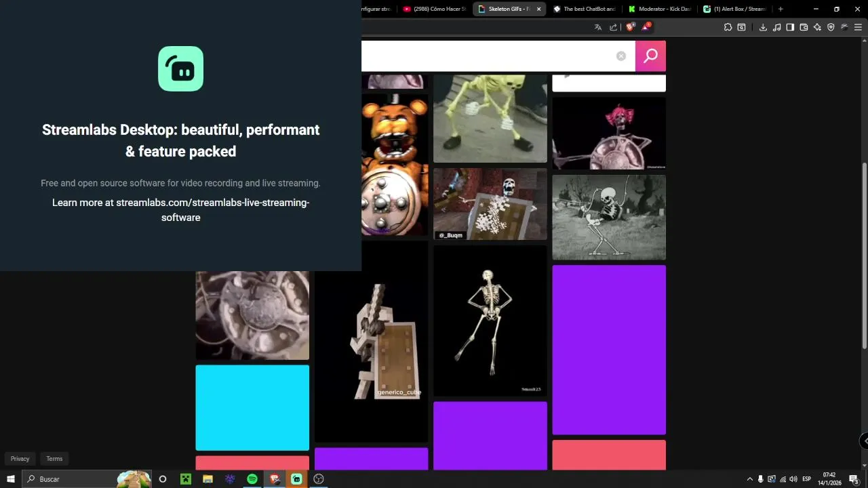This screenshot has height=488, width=868.
Task: Click the Streamlabs logo icon in the overlay
Action: pyautogui.click(x=180, y=68)
